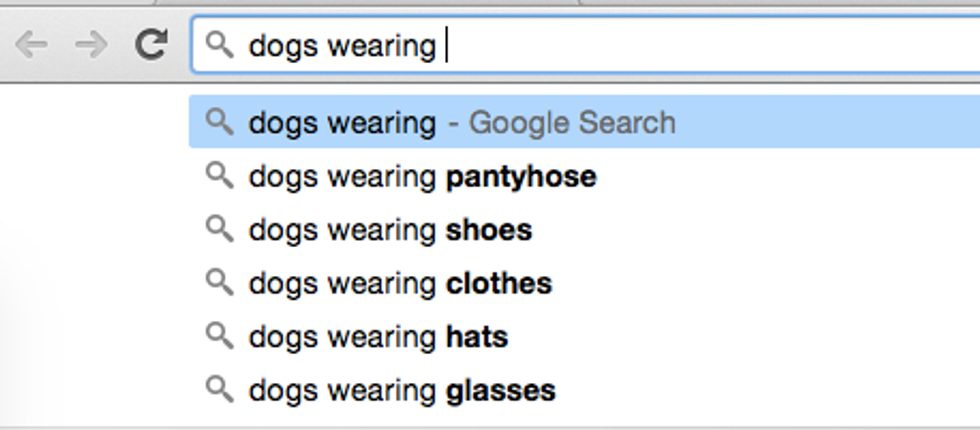Select the 'Google Search' label in the top suggestion
This screenshot has height=430, width=980.
(x=572, y=123)
